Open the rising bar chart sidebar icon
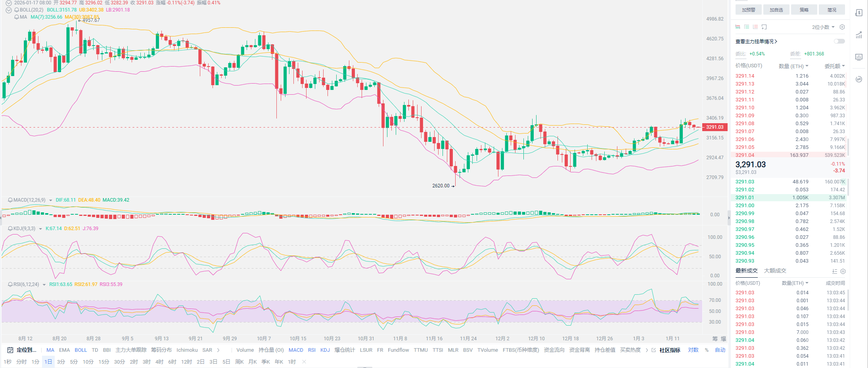 858,35
